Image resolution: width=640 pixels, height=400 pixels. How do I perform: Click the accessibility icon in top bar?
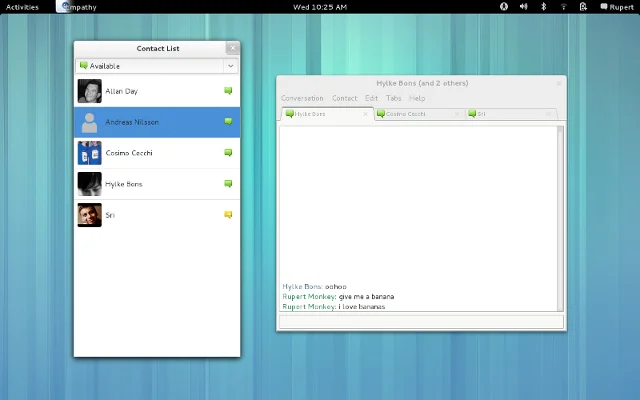click(x=504, y=6)
